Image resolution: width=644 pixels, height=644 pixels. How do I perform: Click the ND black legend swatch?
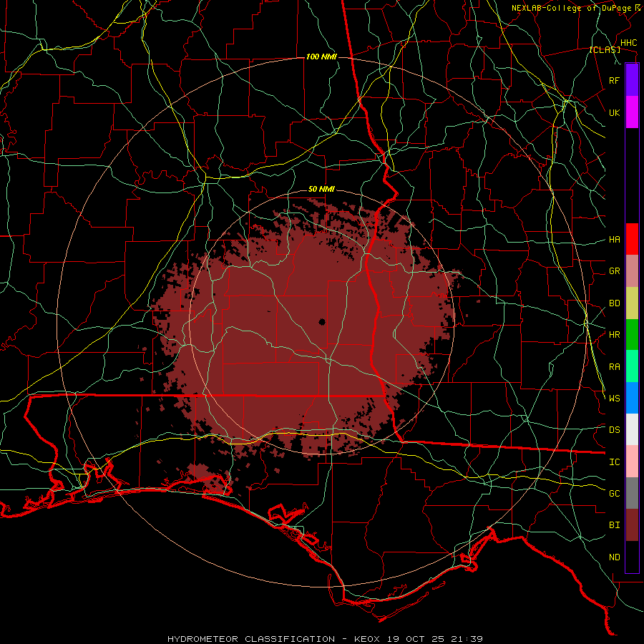632,557
